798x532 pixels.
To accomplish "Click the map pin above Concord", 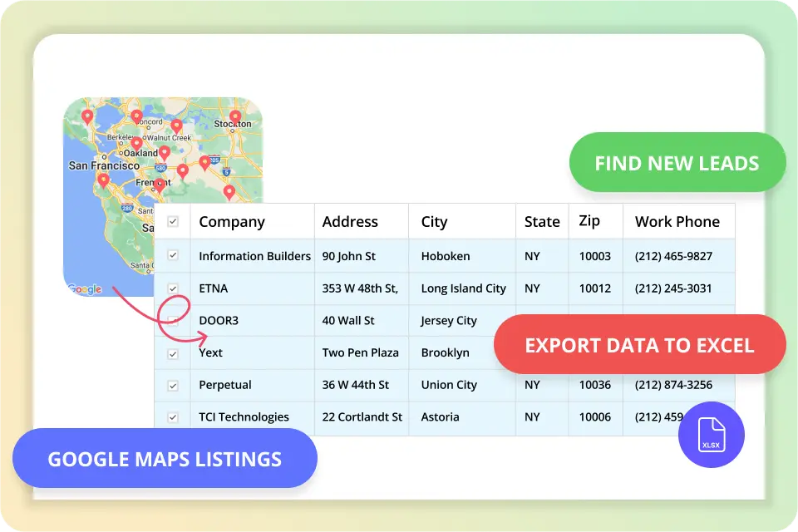I will point(136,117).
